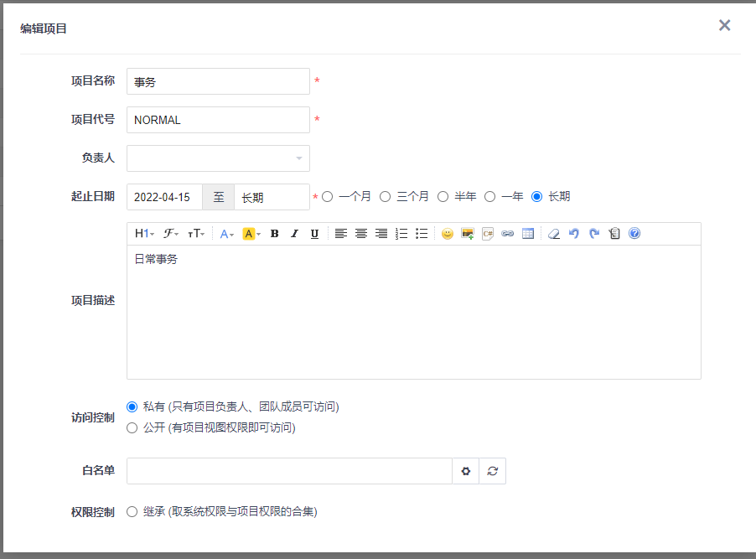Viewport: 756px width, 559px height.
Task: Open the font family dropdown in editor
Action: point(171,234)
